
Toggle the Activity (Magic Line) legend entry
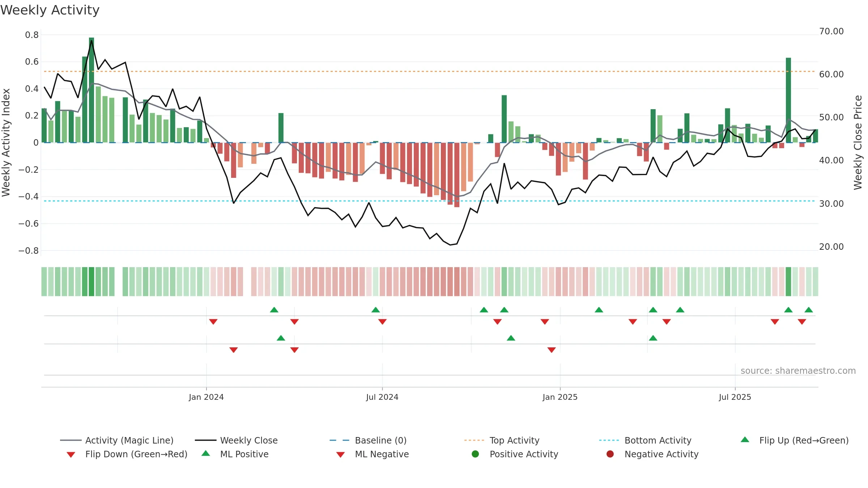(x=117, y=440)
